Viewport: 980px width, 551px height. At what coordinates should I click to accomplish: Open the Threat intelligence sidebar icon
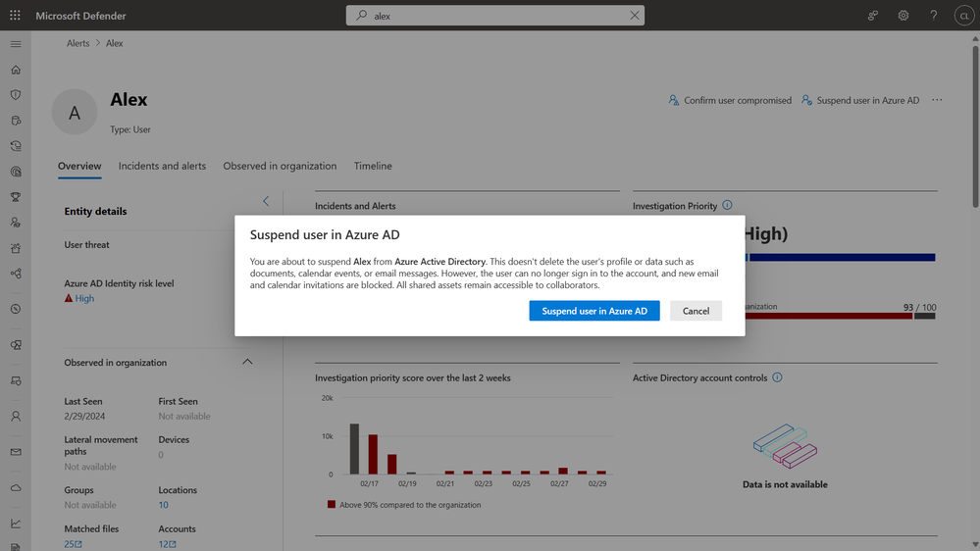(16, 172)
